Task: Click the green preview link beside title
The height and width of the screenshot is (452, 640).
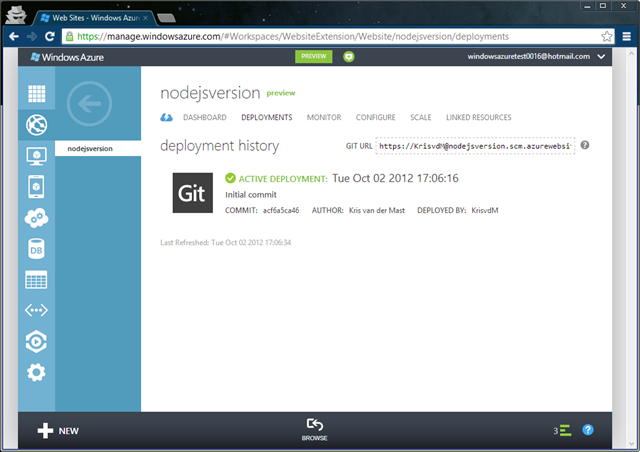Action: point(281,93)
